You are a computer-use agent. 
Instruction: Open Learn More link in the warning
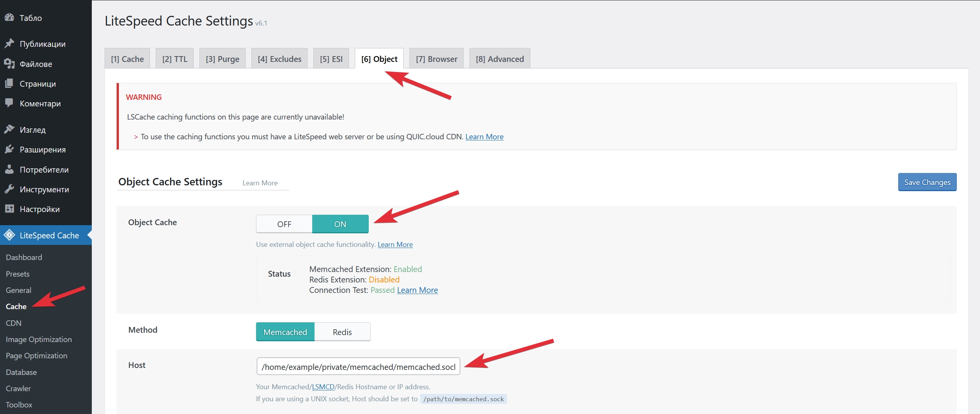(x=484, y=137)
